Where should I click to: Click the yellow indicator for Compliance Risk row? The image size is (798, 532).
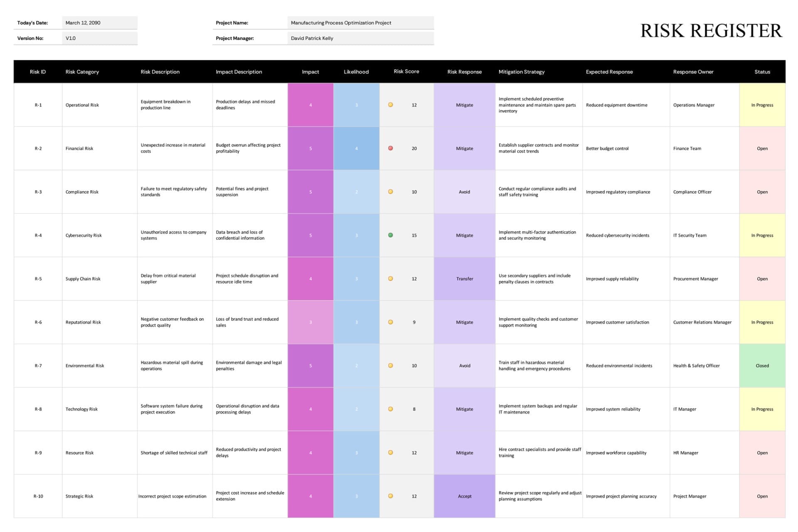[391, 192]
